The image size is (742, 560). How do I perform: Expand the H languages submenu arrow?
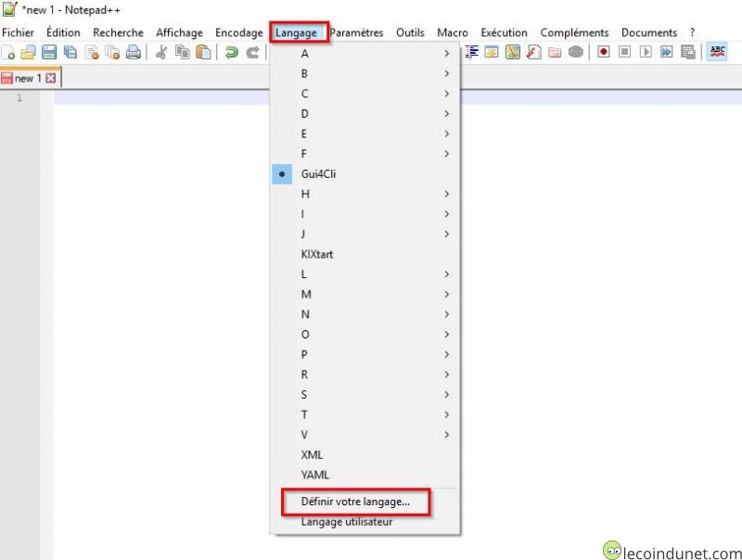coord(446,194)
